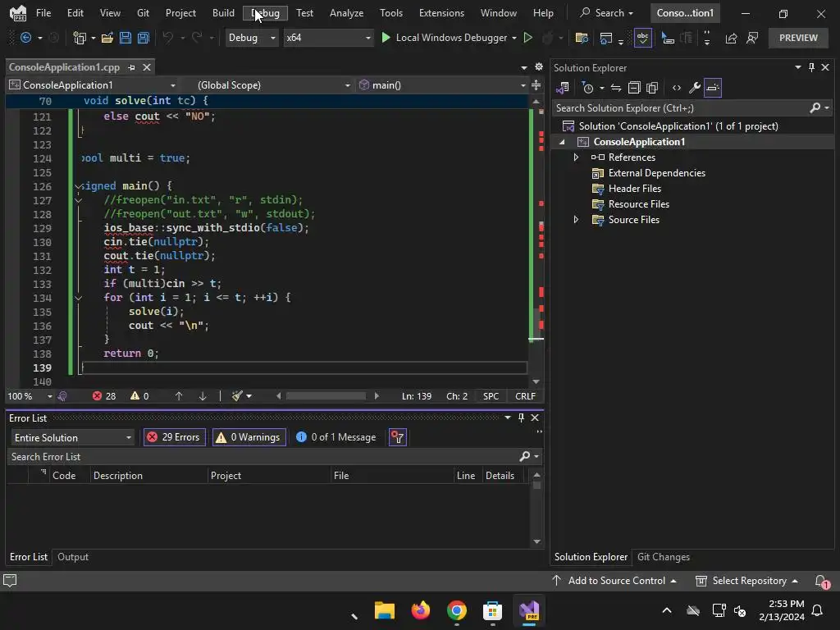This screenshot has width=840, height=630.
Task: Go to the next issue down arrow
Action: [203, 396]
